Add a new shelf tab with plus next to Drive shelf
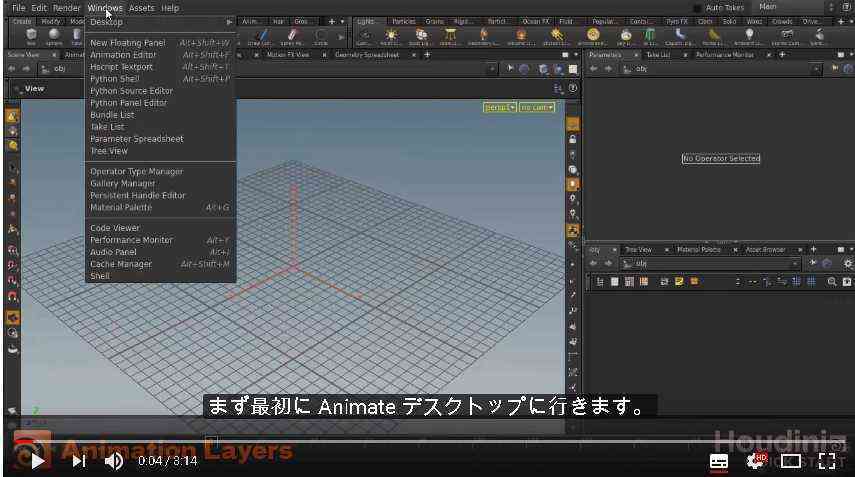 (841, 21)
